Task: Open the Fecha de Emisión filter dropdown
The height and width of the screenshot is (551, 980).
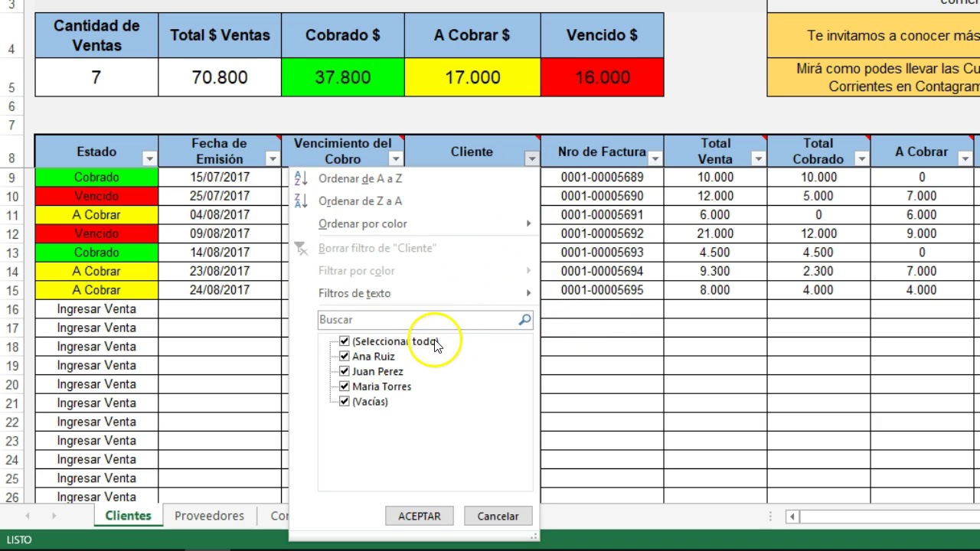Action: [273, 159]
